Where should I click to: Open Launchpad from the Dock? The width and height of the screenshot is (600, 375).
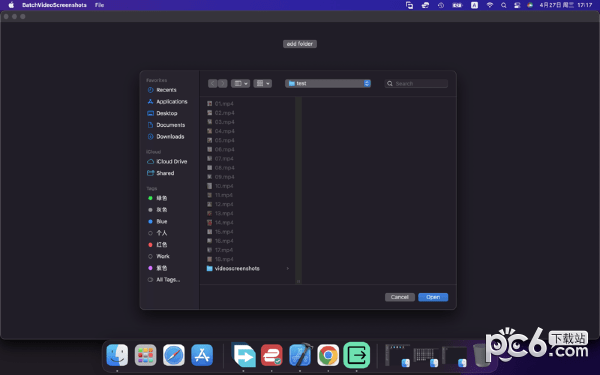tap(145, 355)
